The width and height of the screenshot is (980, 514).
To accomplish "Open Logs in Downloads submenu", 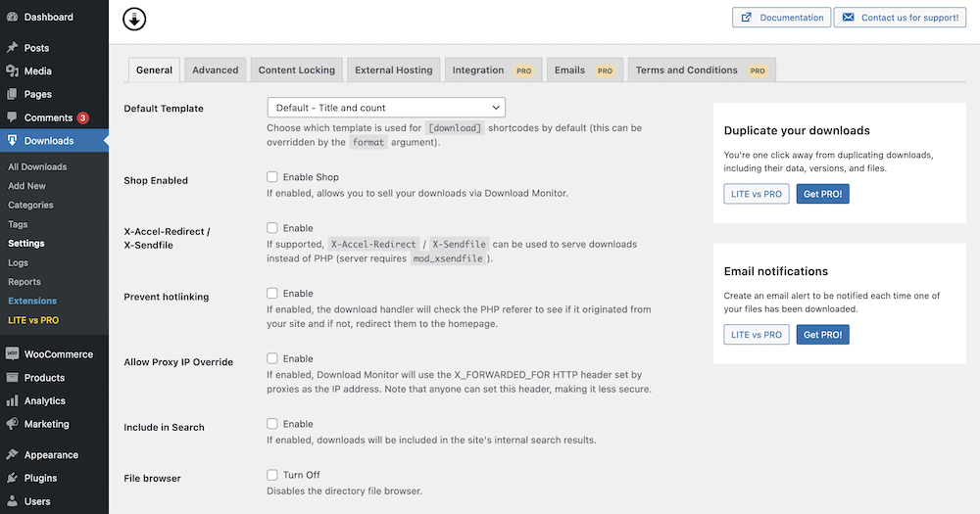I will click(18, 262).
